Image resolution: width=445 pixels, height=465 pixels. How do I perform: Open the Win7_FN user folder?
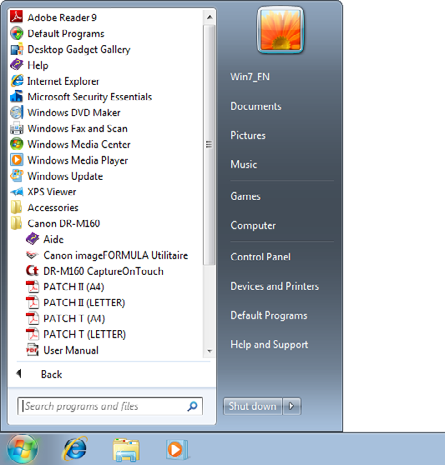(x=250, y=77)
